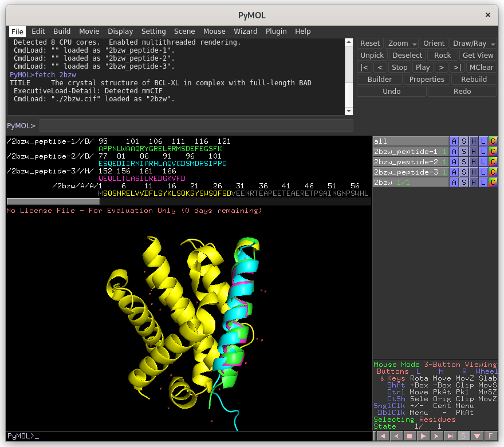The image size is (504, 447).
Task: Toggle the Rock button
Action: [x=442, y=56]
